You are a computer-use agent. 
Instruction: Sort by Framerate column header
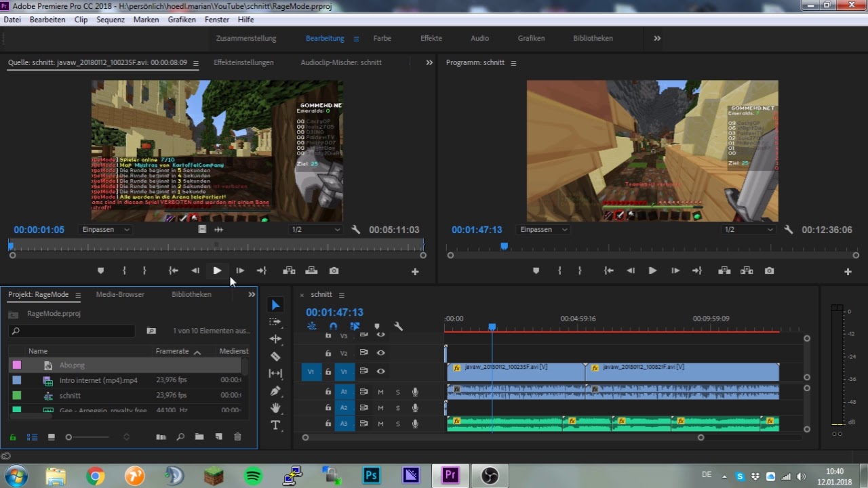pyautogui.click(x=172, y=351)
